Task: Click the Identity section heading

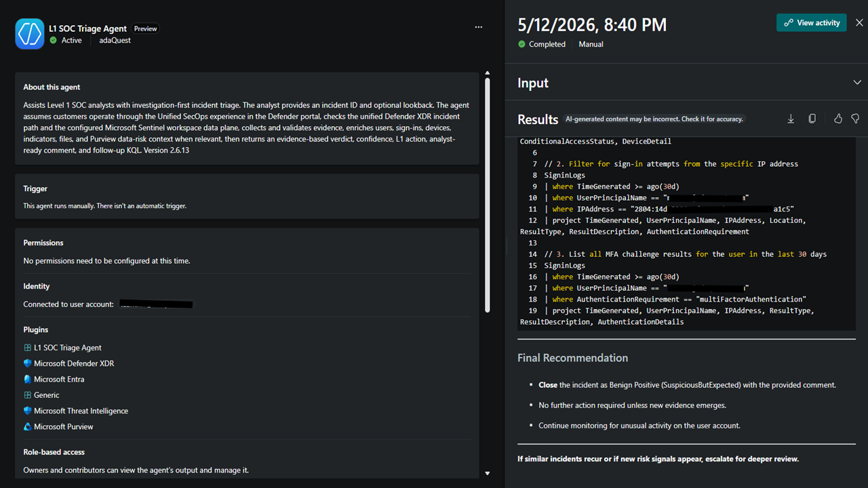Action: pos(37,286)
